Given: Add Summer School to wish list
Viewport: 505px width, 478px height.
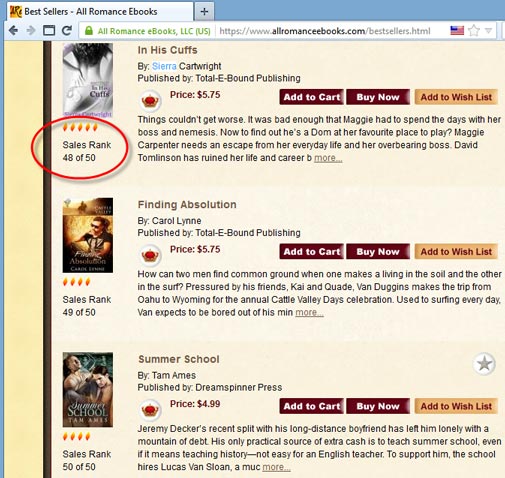Looking at the screenshot, I should click(456, 406).
